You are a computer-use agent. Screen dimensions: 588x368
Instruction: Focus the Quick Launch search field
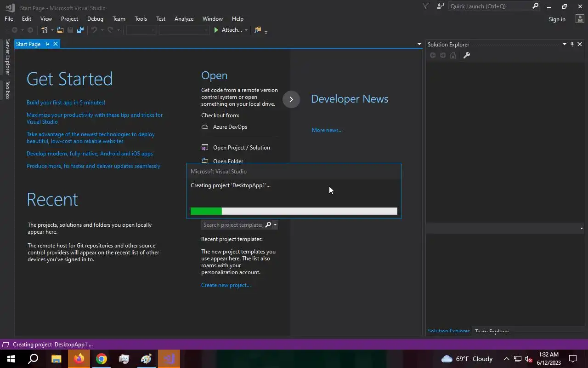pyautogui.click(x=490, y=6)
